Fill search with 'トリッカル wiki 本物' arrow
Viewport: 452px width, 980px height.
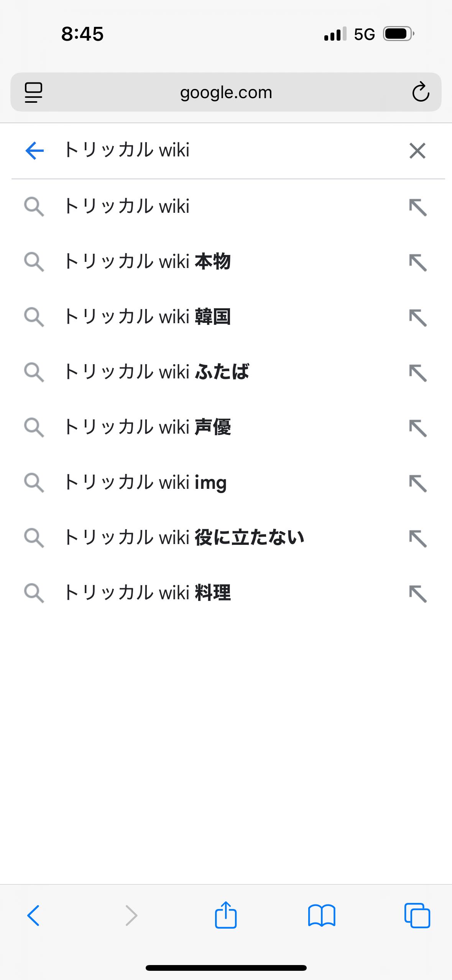tap(417, 263)
